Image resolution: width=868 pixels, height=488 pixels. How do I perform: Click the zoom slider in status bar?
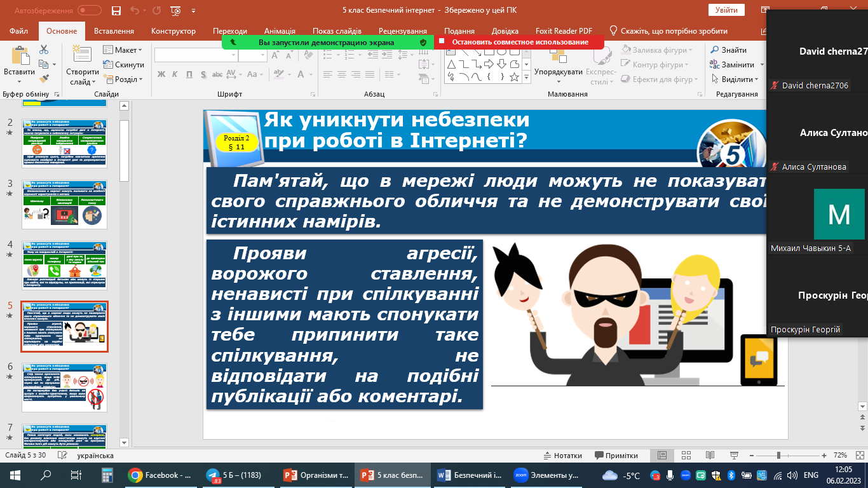click(779, 456)
